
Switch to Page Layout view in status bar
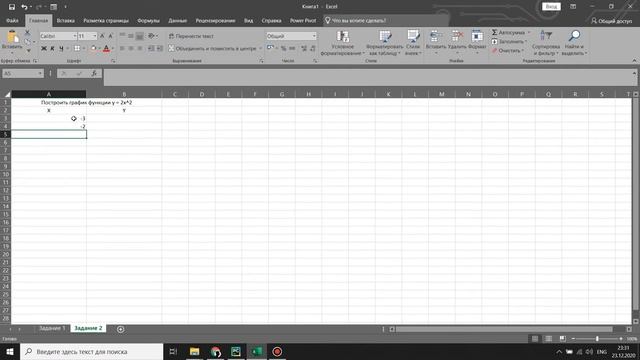click(549, 339)
